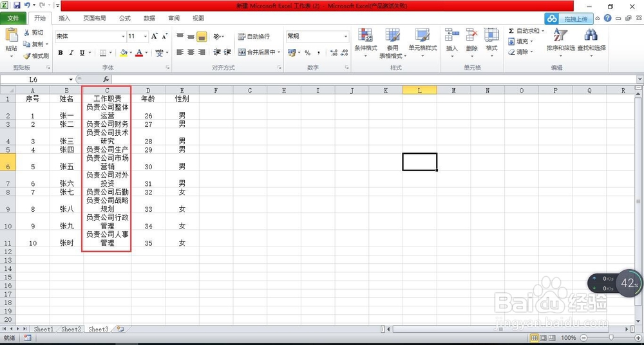The image size is (644, 345).
Task: Open 填充 fill dropdown
Action: tap(520, 41)
